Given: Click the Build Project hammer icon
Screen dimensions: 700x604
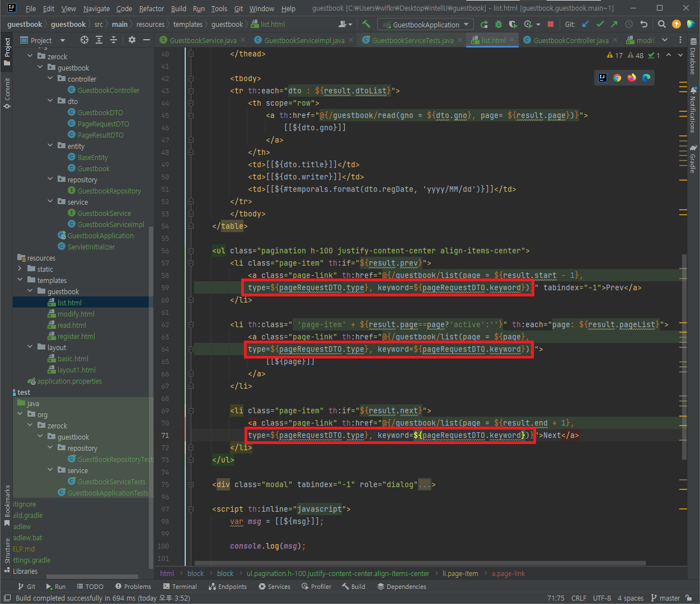Looking at the screenshot, I should (x=367, y=24).
